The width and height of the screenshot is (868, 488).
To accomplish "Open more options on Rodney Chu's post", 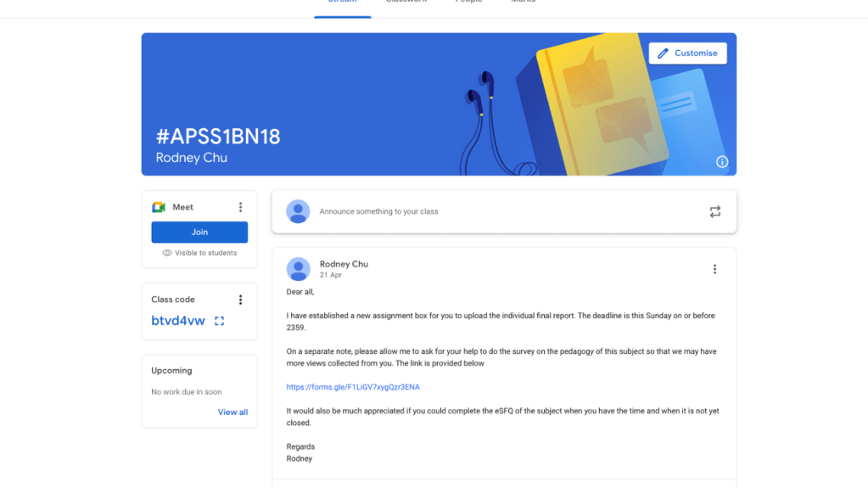I will (x=714, y=269).
